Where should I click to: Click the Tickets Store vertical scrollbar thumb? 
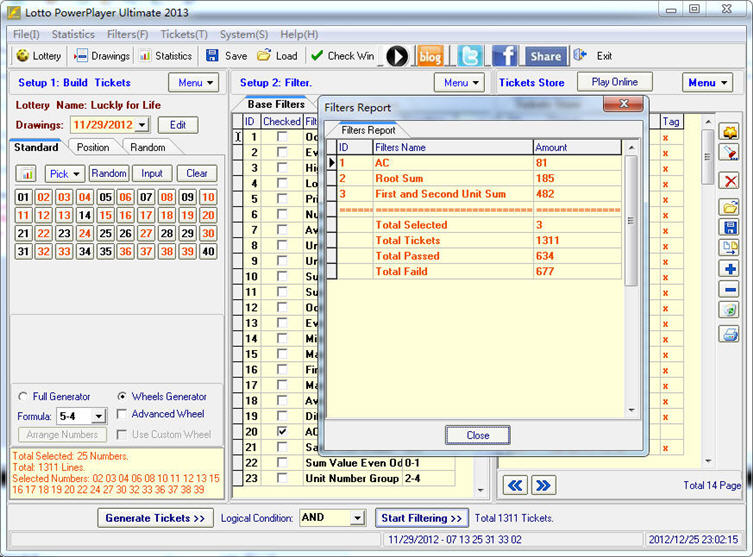[x=707, y=157]
